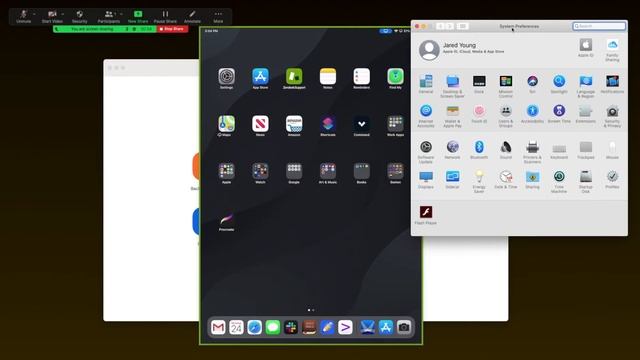This screenshot has width=640, height=360.
Task: Open Sharing preferences pane
Action: point(532,180)
